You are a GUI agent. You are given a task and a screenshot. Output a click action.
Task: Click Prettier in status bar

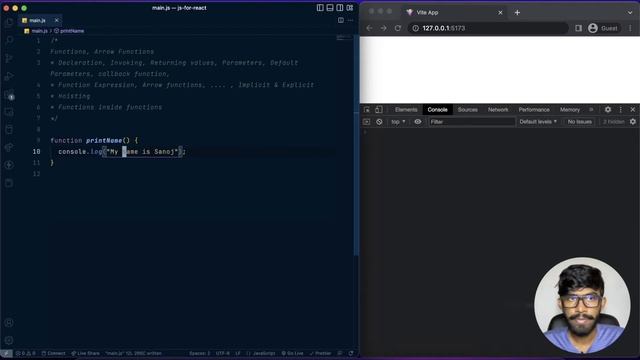coord(320,353)
